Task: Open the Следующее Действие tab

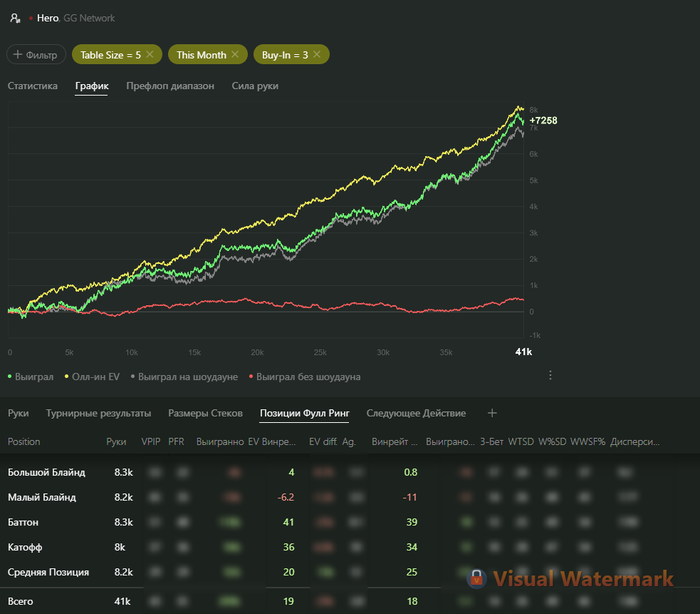Action: (x=416, y=413)
